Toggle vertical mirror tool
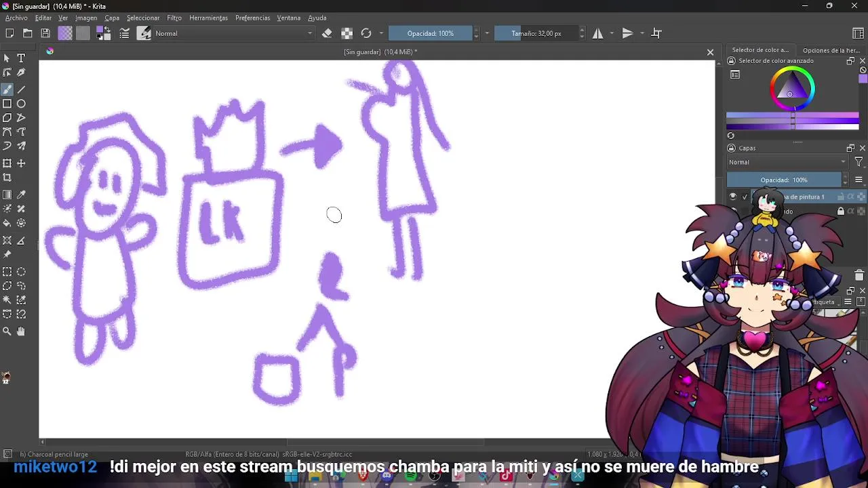 point(627,33)
